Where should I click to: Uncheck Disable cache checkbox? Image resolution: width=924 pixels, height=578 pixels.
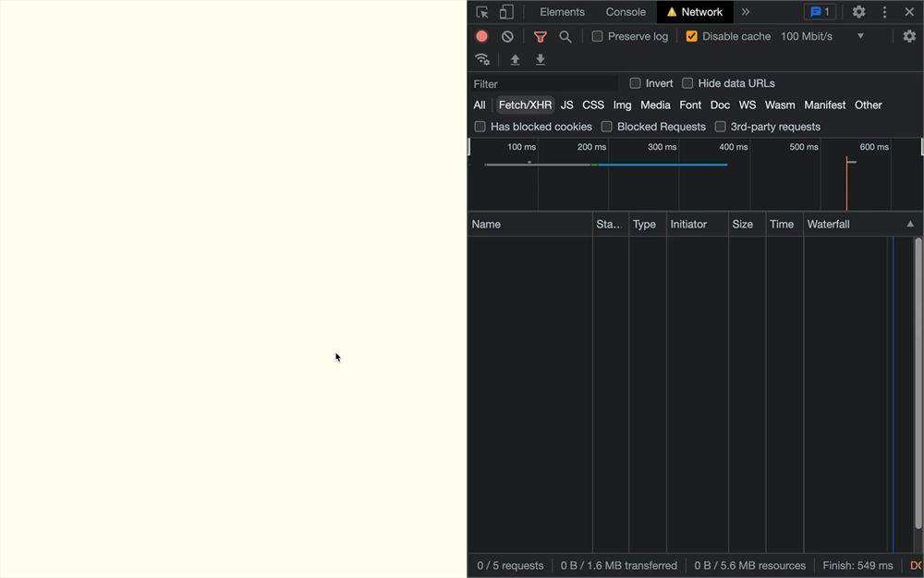(x=691, y=36)
